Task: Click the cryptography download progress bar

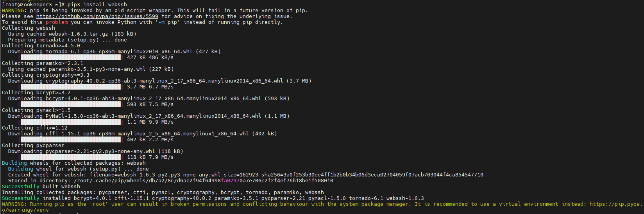Action: pyautogui.click(x=70, y=87)
